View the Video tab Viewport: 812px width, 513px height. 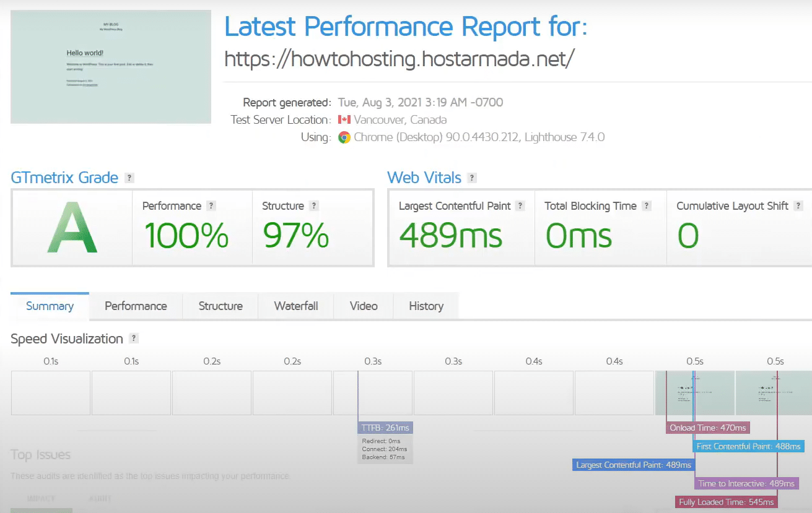tap(364, 306)
